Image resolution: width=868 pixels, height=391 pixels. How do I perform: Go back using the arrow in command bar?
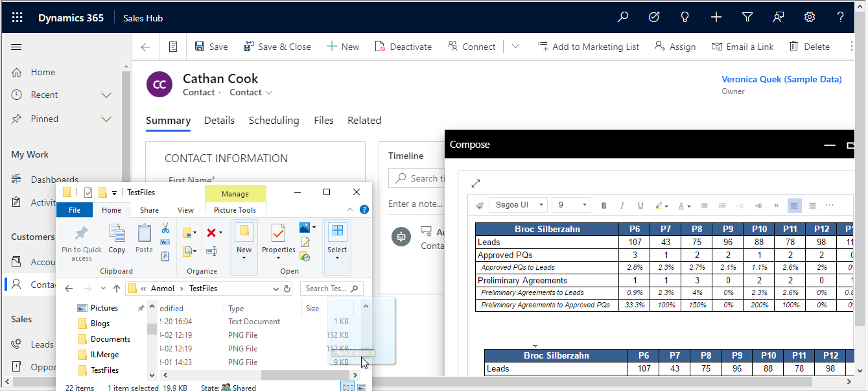(145, 47)
